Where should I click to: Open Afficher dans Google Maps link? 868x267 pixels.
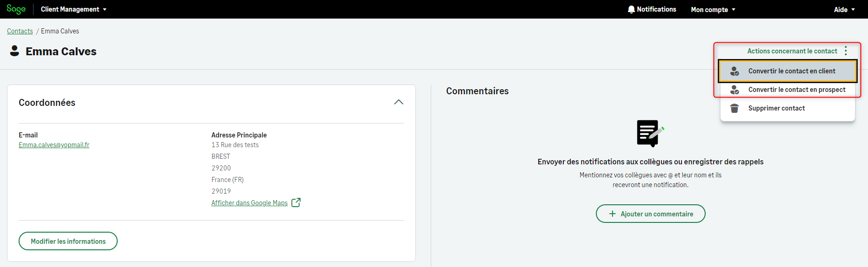click(249, 203)
